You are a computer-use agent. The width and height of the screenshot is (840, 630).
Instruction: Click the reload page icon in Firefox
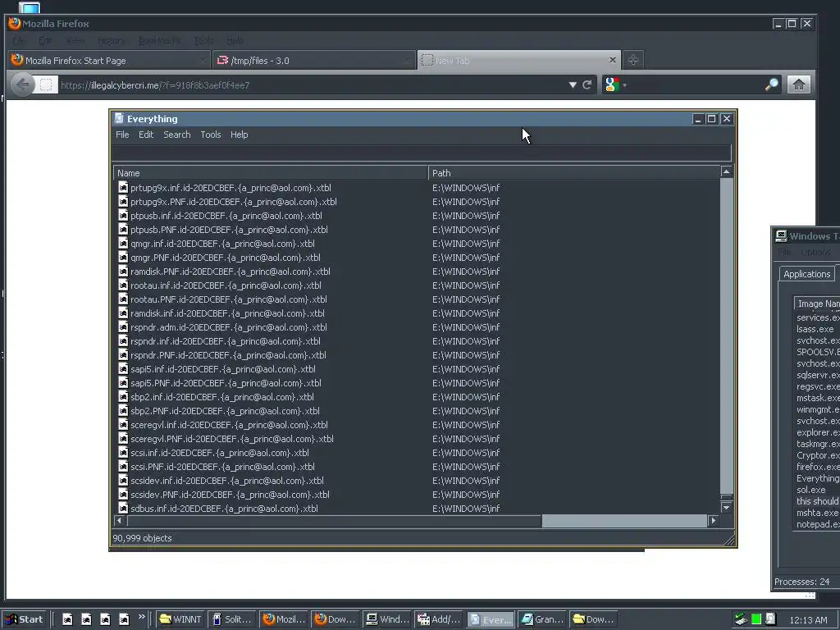click(x=587, y=84)
